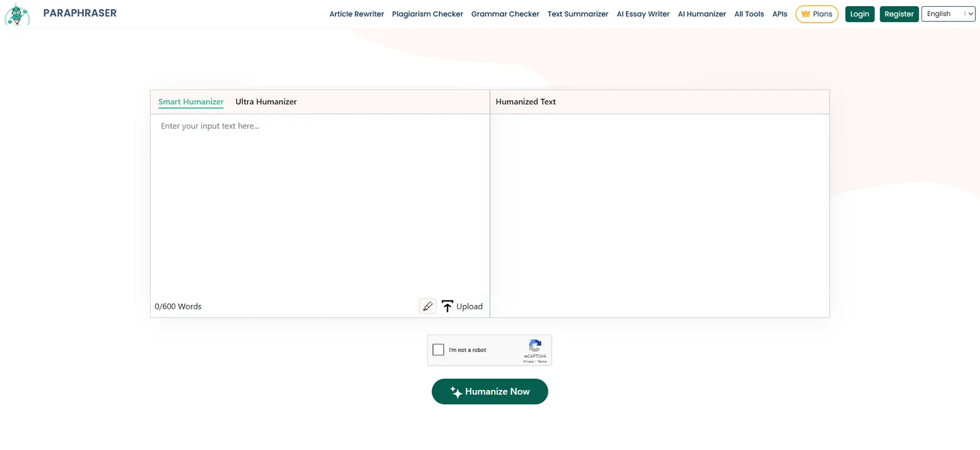Click the reCAPTCHA Terms link
This screenshot has height=450, width=980.
[542, 362]
